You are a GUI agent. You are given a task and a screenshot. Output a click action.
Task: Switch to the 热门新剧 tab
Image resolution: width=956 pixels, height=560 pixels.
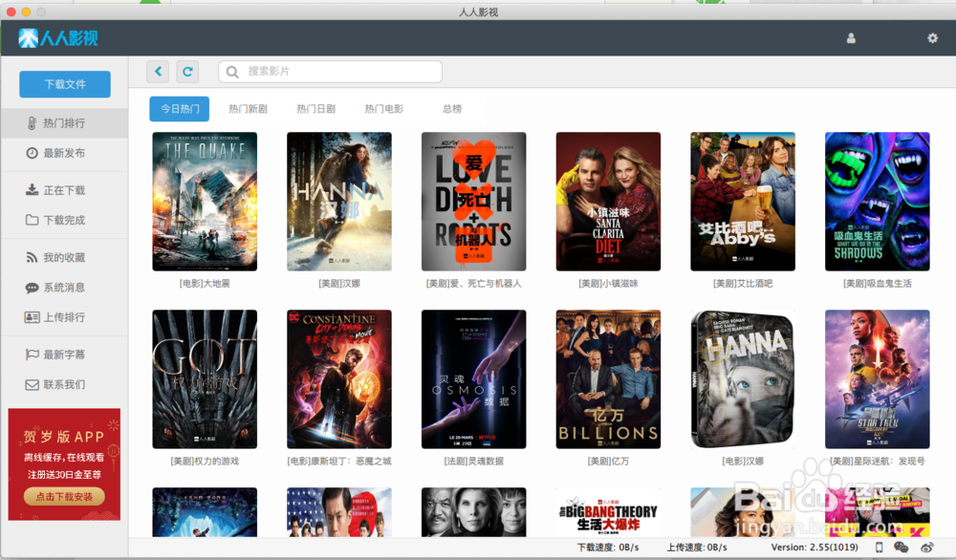pos(248,109)
